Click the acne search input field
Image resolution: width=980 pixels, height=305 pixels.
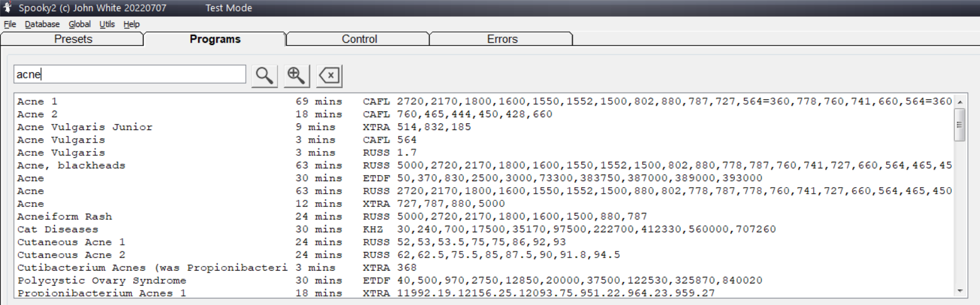click(x=130, y=75)
